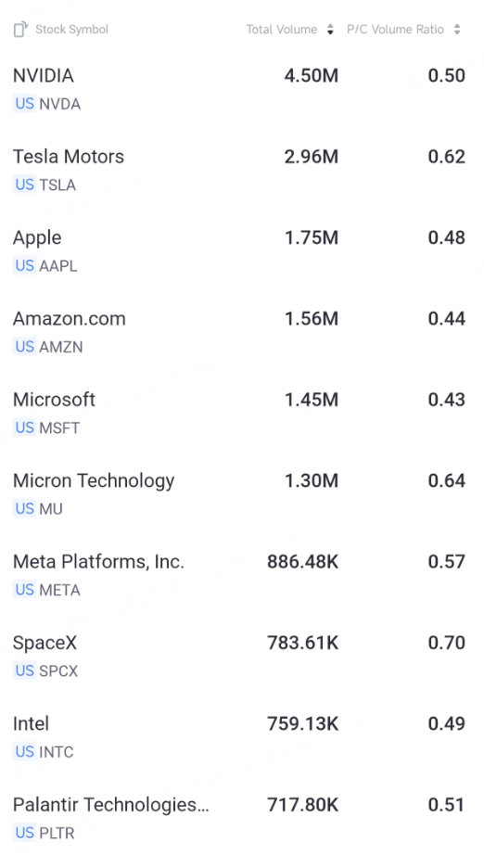This screenshot has width=484, height=868.
Task: Click the US badge next to TSLA
Action: [x=25, y=185]
